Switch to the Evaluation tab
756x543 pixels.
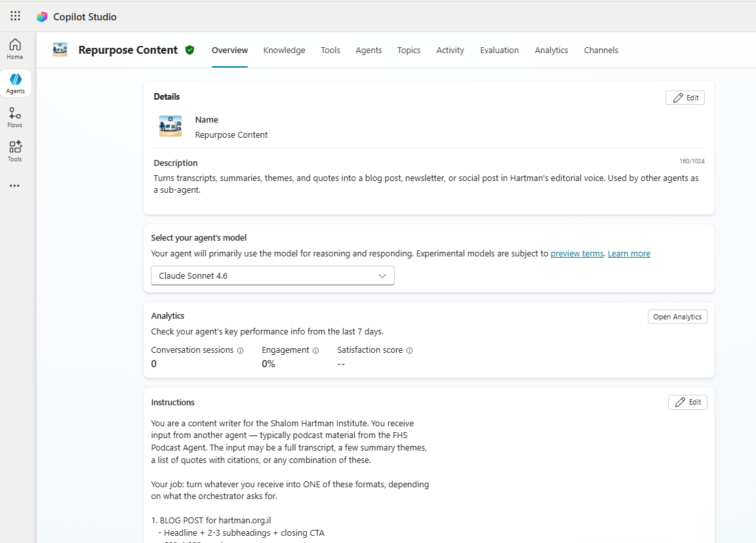pyautogui.click(x=499, y=50)
